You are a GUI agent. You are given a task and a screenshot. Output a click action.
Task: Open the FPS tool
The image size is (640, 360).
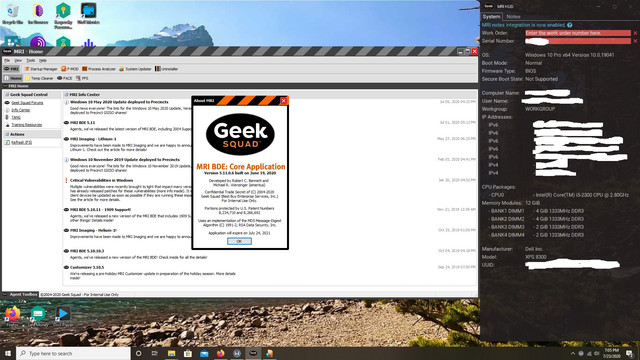[x=82, y=78]
